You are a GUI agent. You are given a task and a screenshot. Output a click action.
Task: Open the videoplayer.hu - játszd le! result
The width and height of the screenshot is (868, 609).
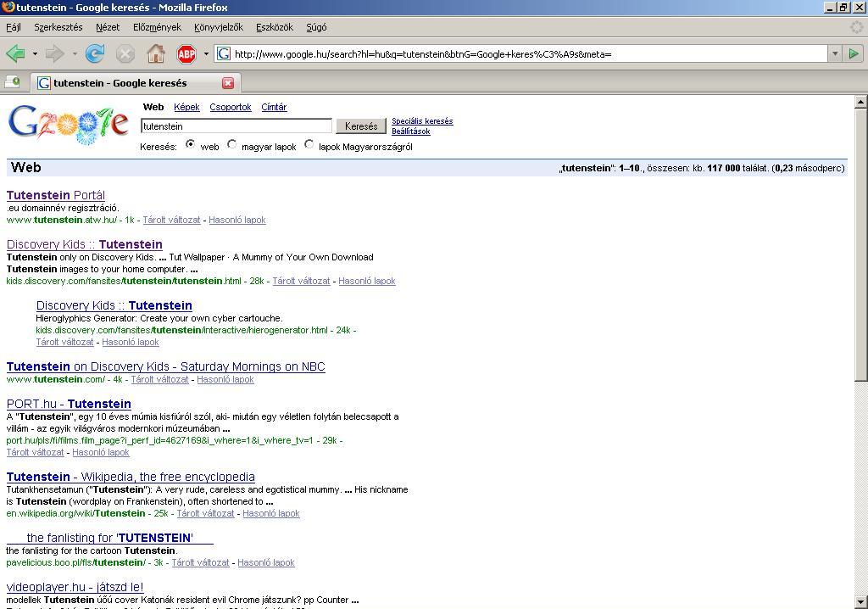[x=75, y=587]
